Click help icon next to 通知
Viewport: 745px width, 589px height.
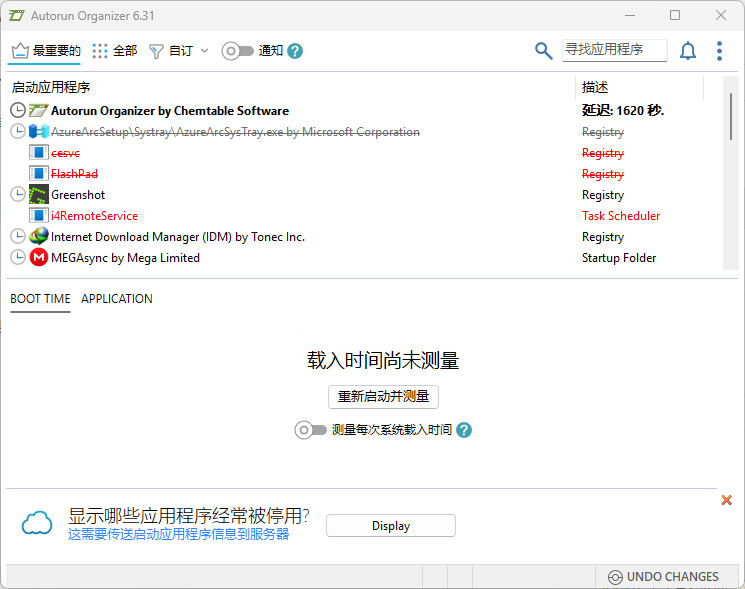click(x=295, y=51)
